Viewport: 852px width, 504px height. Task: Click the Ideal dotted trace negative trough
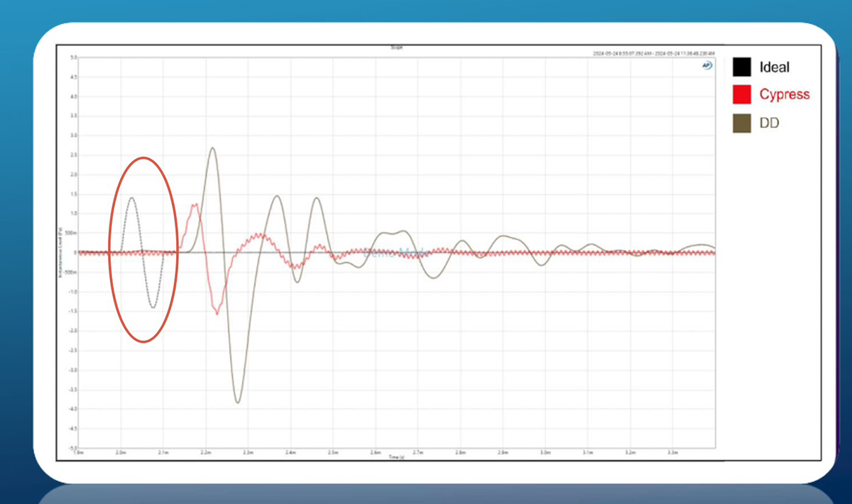click(x=153, y=307)
